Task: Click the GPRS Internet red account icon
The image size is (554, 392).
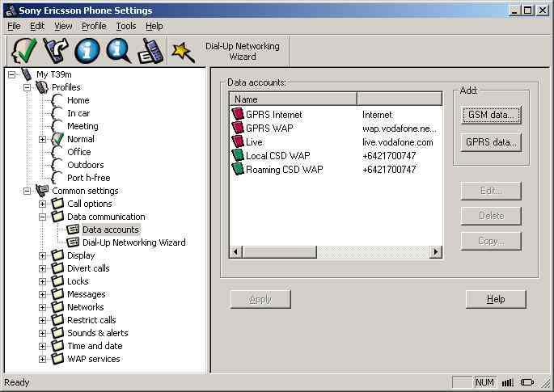Action: coord(238,114)
